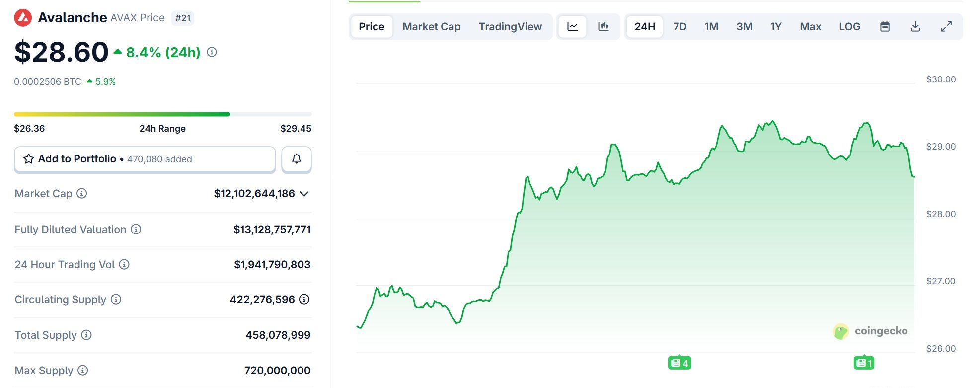
Task: Click the Avalanche red logo icon
Action: (x=23, y=18)
